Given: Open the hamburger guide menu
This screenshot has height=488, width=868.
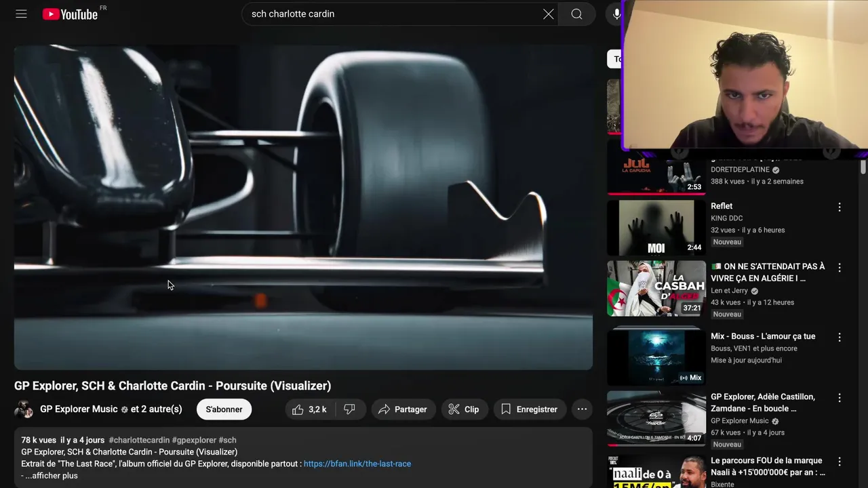Looking at the screenshot, I should pyautogui.click(x=21, y=14).
